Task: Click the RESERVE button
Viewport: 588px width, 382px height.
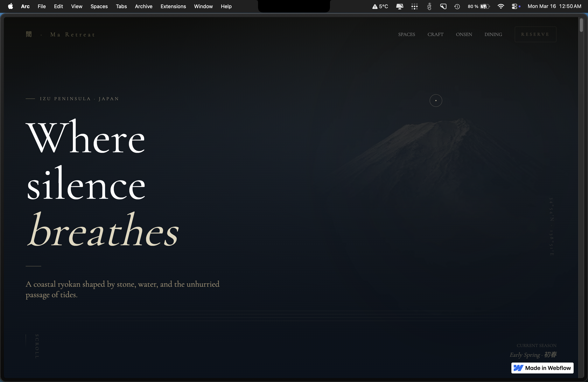Action: point(535,34)
